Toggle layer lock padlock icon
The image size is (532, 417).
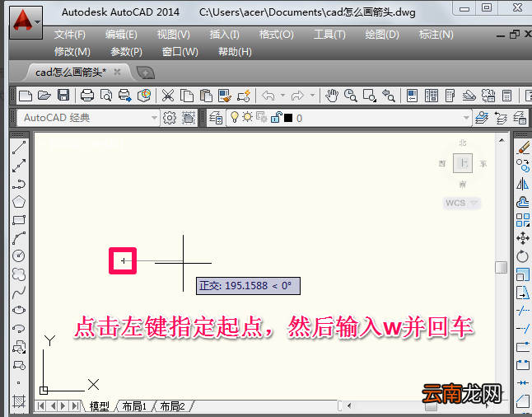(x=276, y=117)
